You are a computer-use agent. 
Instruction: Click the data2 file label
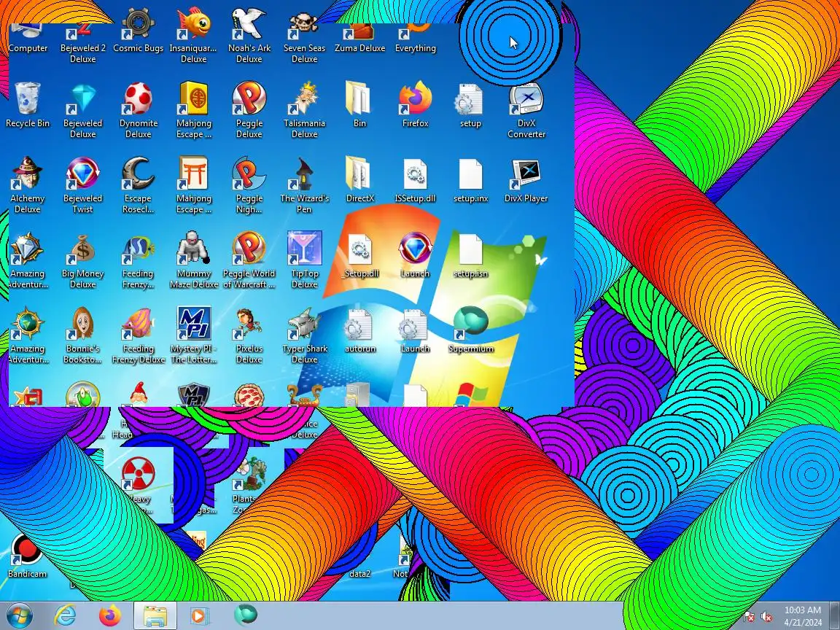tap(359, 574)
